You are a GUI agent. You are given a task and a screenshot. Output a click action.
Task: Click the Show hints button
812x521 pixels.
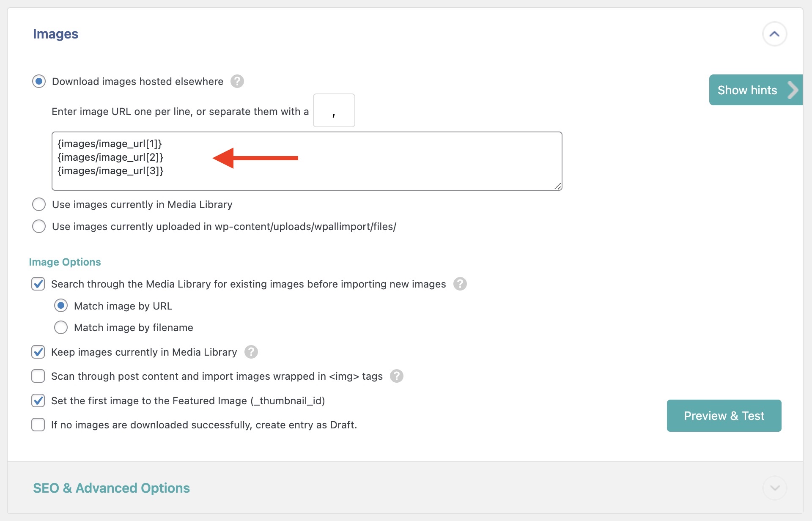pos(756,90)
